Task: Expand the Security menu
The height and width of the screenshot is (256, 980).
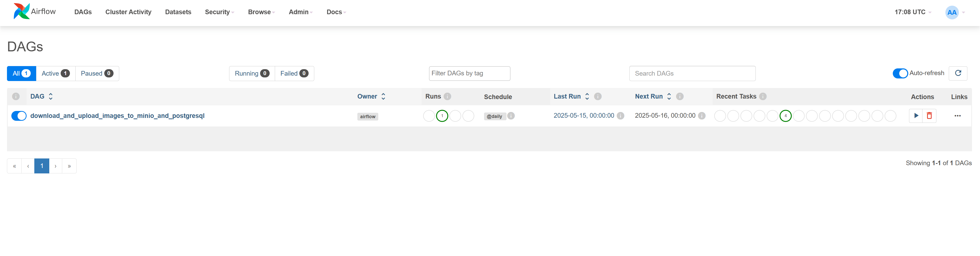Action: point(219,12)
